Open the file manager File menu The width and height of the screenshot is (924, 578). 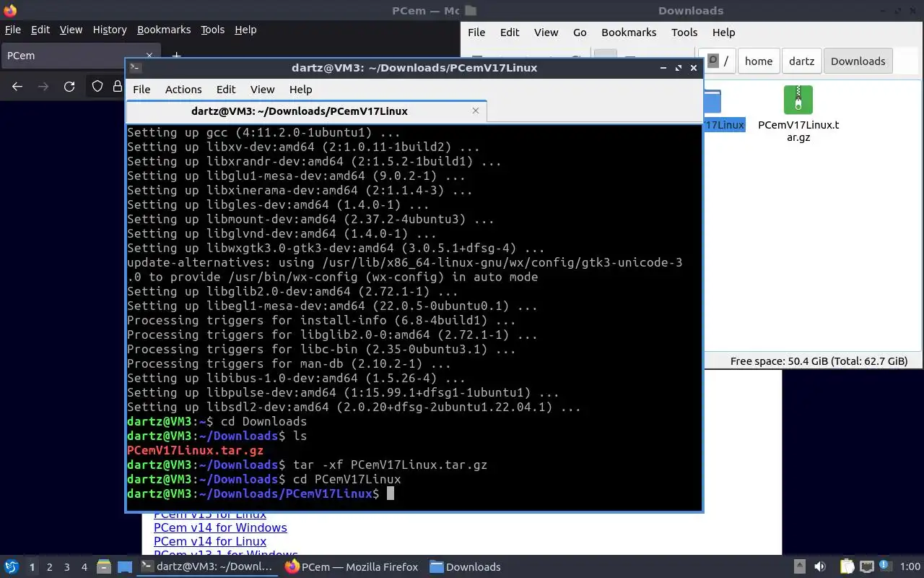tap(476, 32)
